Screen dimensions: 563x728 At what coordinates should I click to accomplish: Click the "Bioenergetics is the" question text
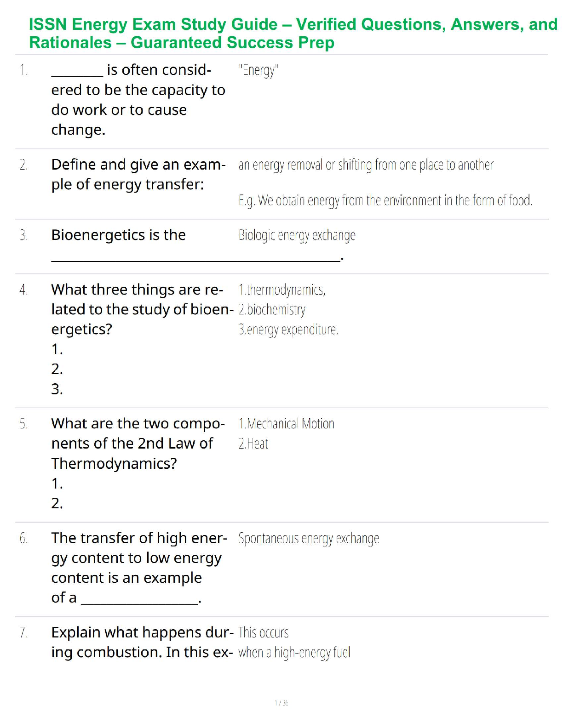pos(118,235)
